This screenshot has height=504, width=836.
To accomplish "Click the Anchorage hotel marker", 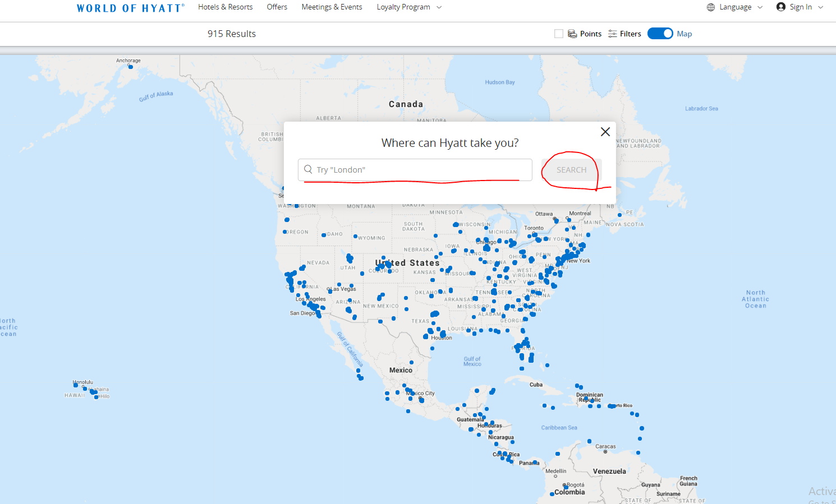I will coord(130,67).
